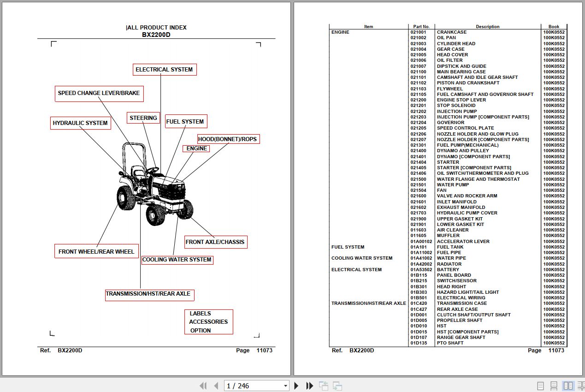Open the page number dropdown

286,386
